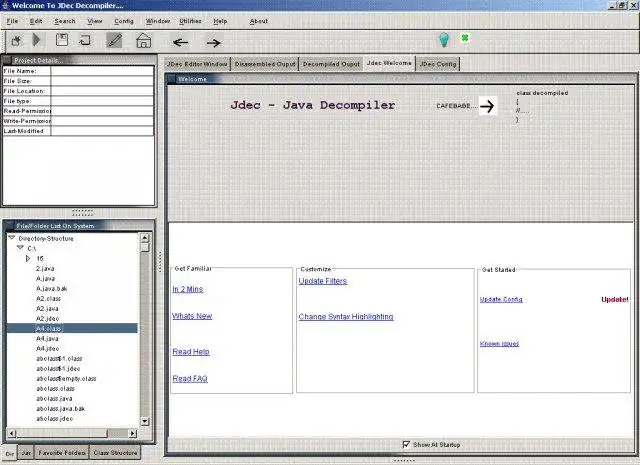
Task: Click the File Size value cell
Action: (x=102, y=81)
